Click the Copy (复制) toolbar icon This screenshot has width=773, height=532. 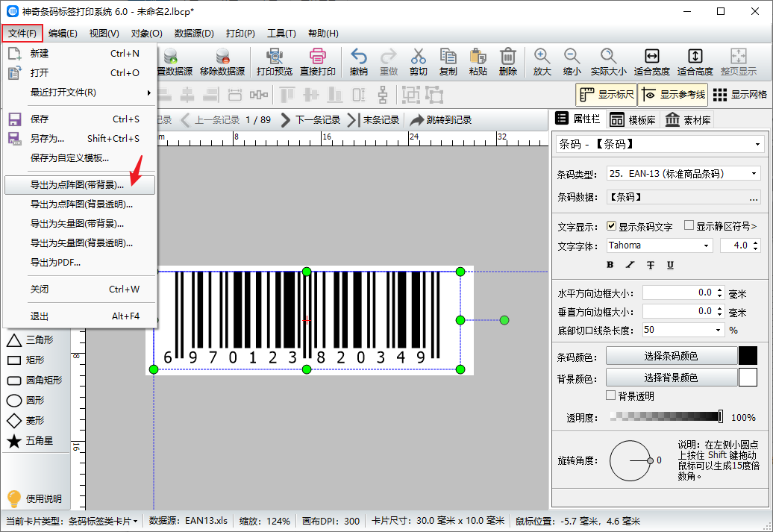448,62
